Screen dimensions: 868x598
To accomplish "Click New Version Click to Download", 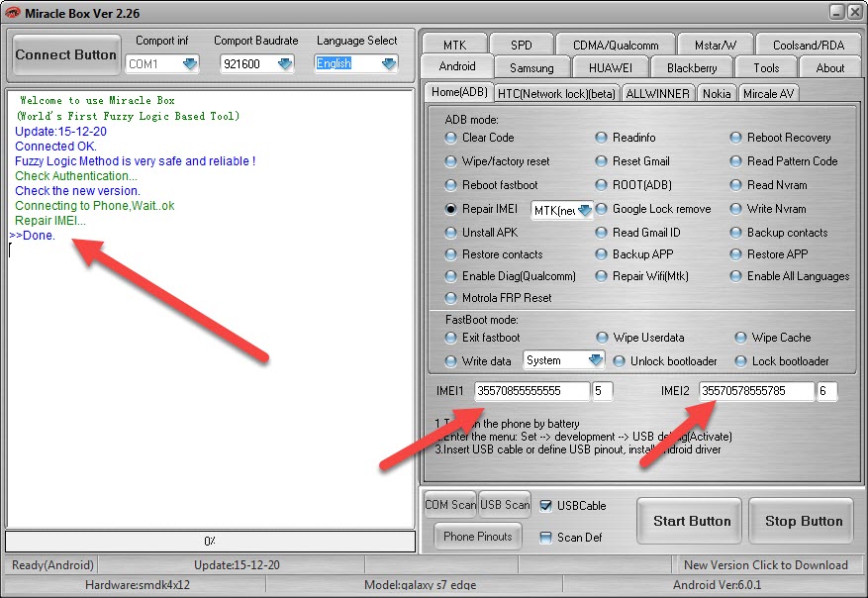I will (766, 564).
